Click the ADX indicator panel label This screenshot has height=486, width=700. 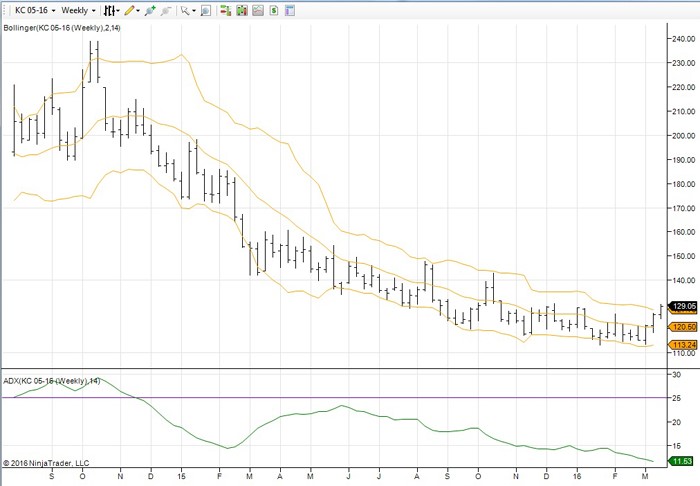point(52,381)
